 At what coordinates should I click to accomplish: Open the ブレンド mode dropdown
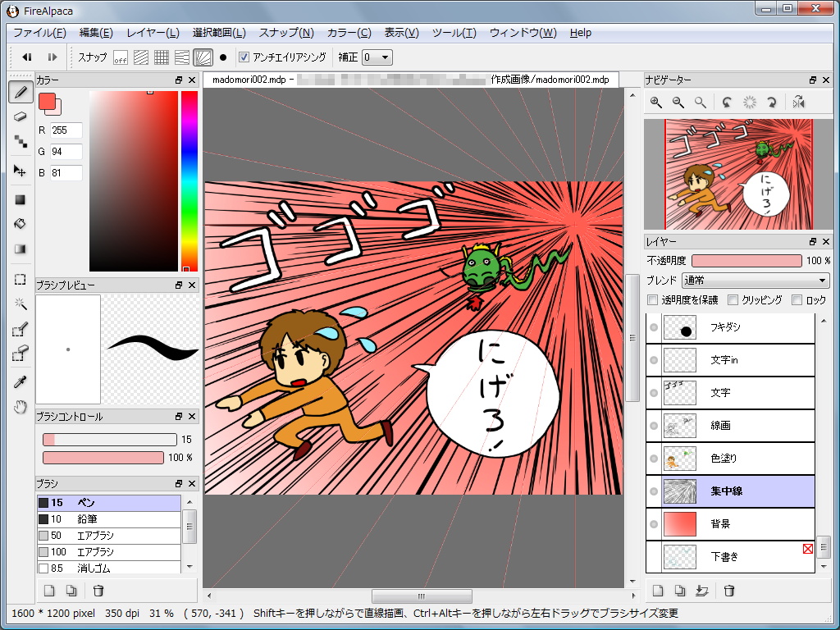pyautogui.click(x=756, y=281)
